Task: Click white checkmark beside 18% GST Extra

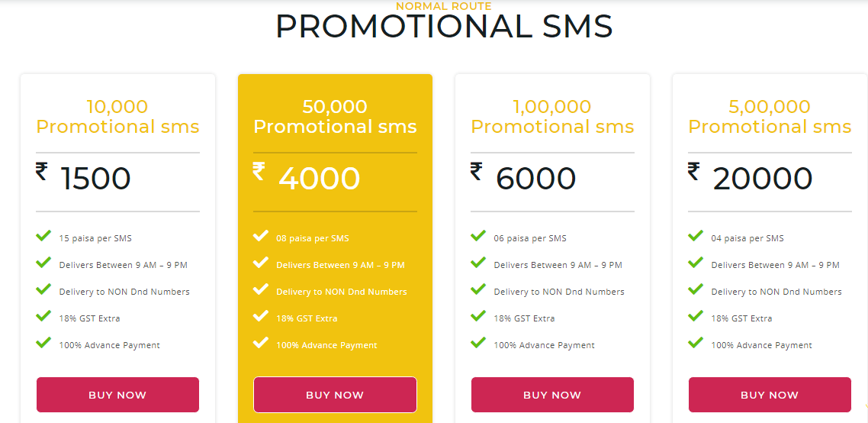Action: (x=261, y=316)
